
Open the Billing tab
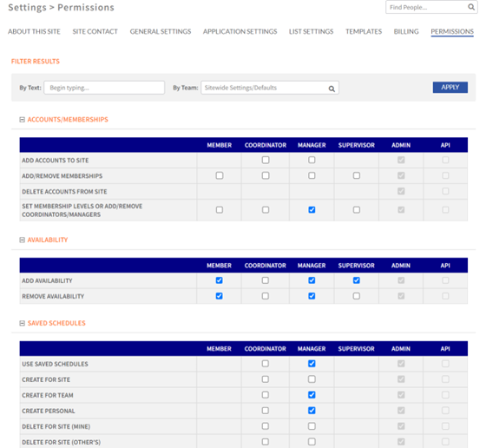point(406,31)
